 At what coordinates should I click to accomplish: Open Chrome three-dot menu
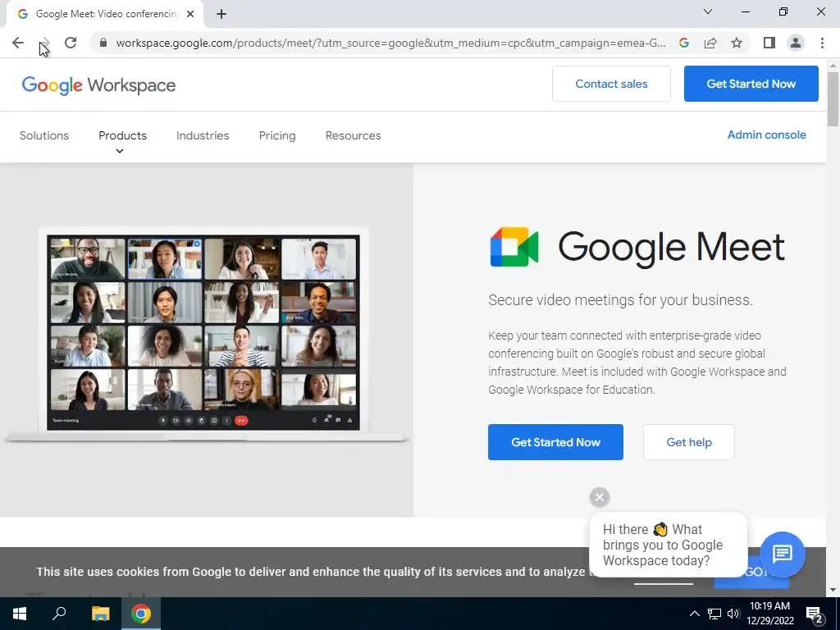pyautogui.click(x=822, y=43)
